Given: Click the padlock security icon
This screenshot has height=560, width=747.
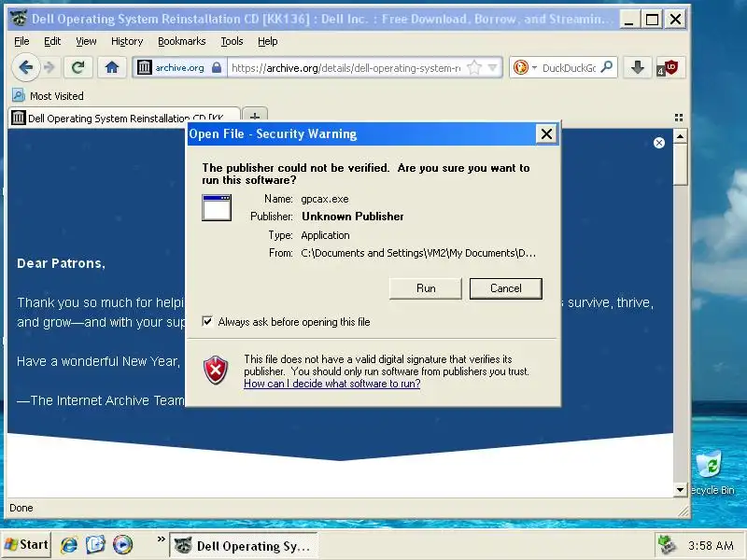Looking at the screenshot, I should pos(217,67).
